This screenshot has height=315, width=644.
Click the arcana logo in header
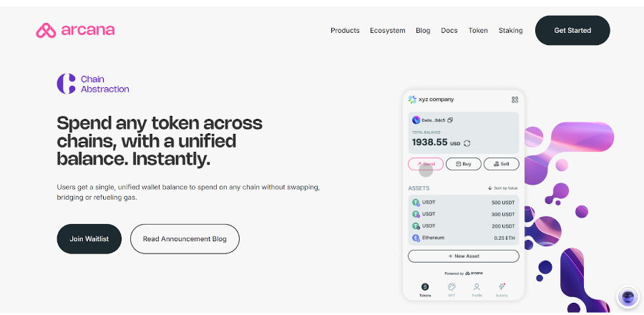click(75, 30)
